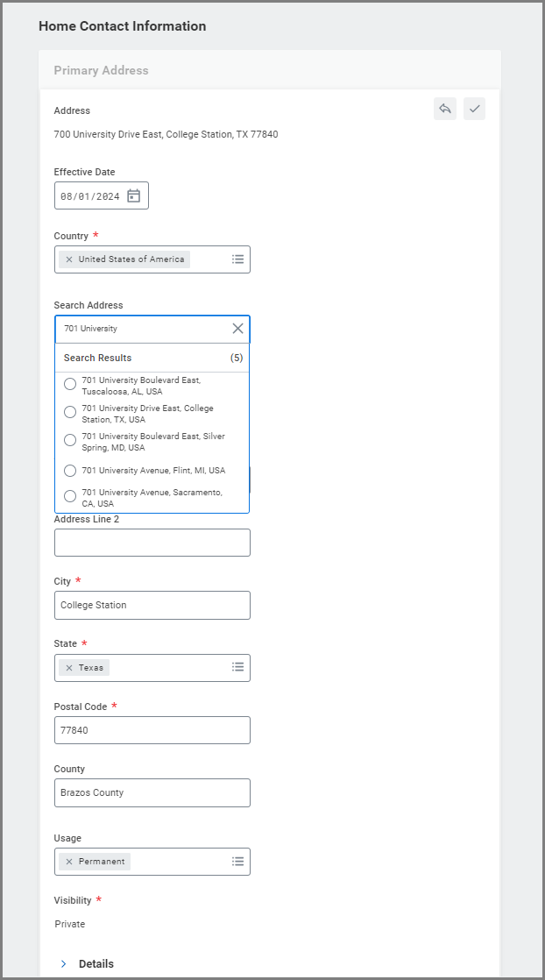Click the City field containing College Station
Viewport: 545px width, 980px height.
coord(152,605)
